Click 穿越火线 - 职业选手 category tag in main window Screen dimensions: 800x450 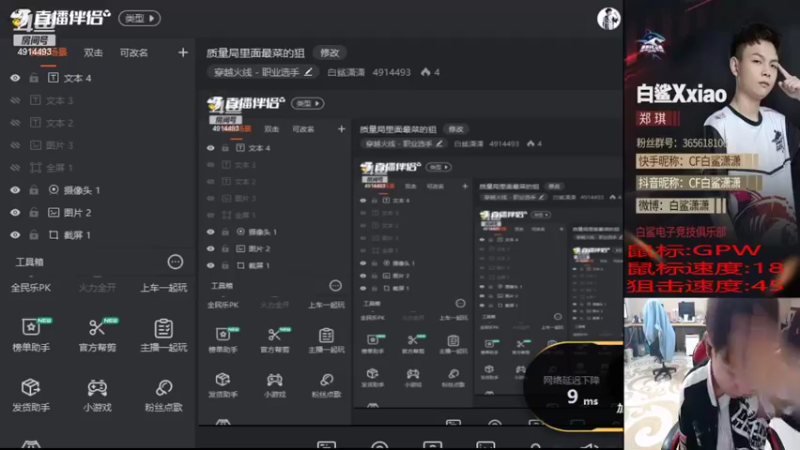pyautogui.click(x=263, y=72)
